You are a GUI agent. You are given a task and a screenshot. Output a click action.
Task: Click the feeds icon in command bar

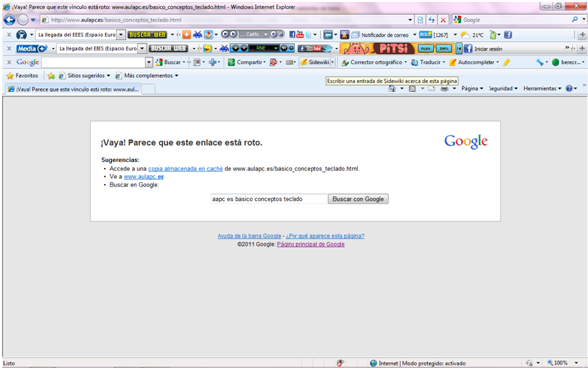coord(412,89)
